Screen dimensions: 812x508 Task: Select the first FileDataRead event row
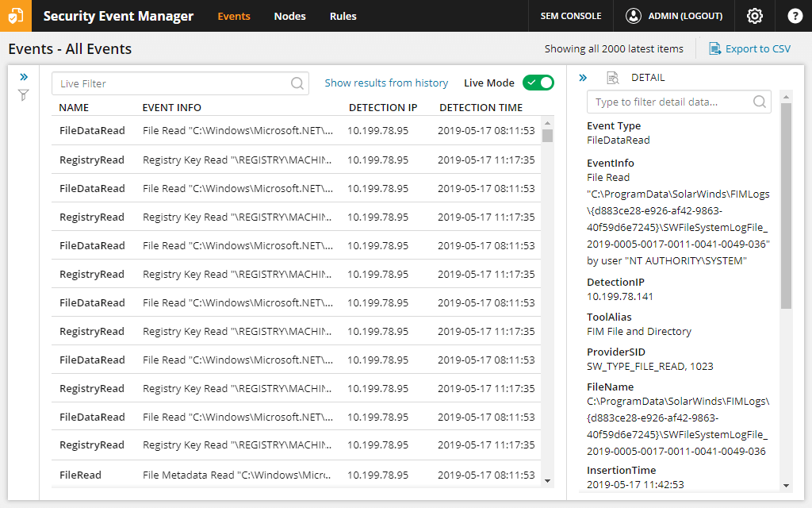pos(238,131)
